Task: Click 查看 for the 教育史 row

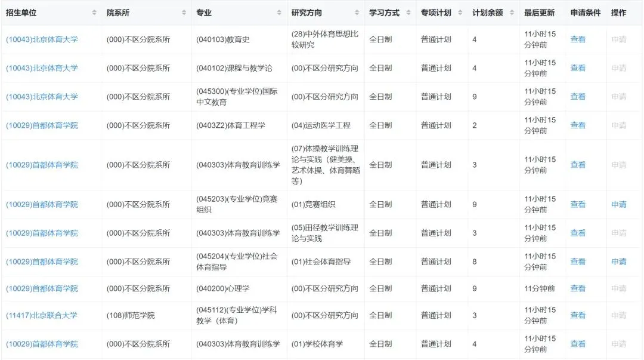Action: (578, 39)
